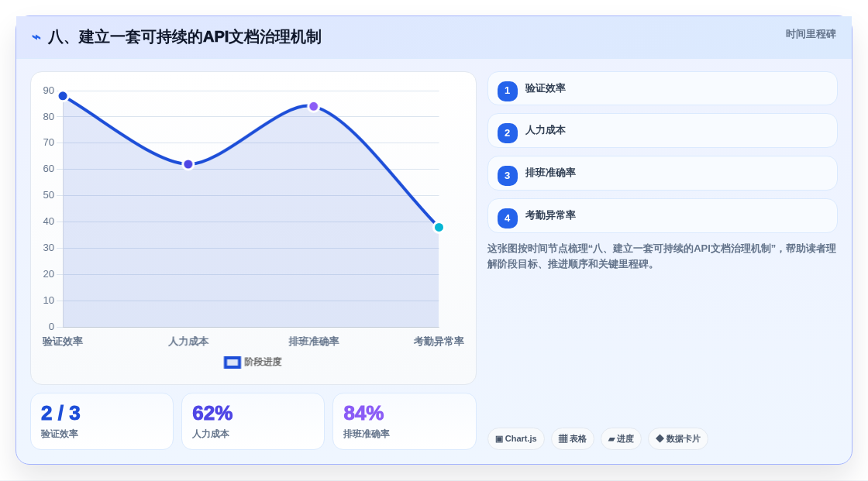
Task: Click the y-axis value 90
Action: pyautogui.click(x=49, y=90)
